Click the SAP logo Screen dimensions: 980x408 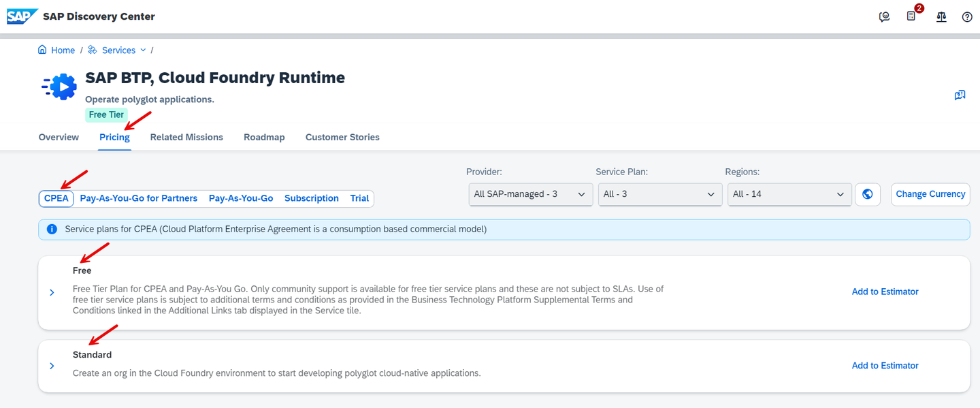click(x=22, y=16)
